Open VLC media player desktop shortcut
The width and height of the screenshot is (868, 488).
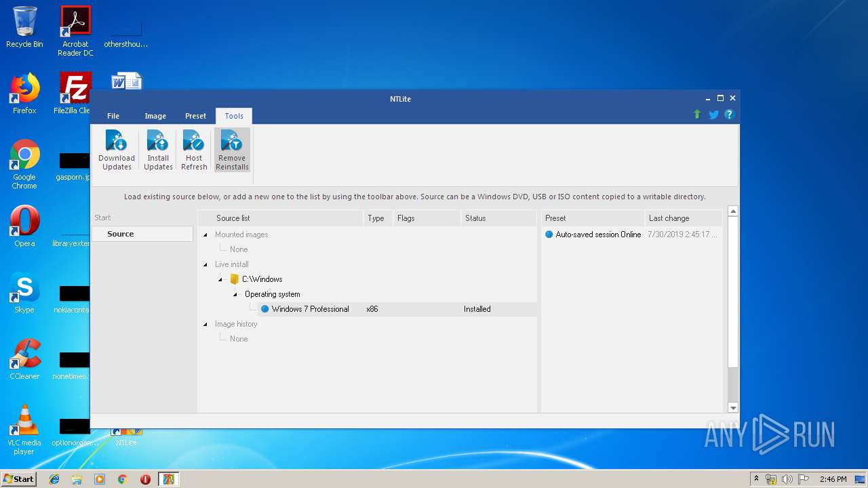24,430
